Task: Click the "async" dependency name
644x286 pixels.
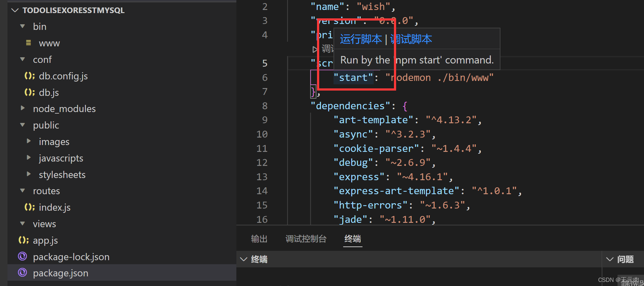Action: pyautogui.click(x=353, y=134)
